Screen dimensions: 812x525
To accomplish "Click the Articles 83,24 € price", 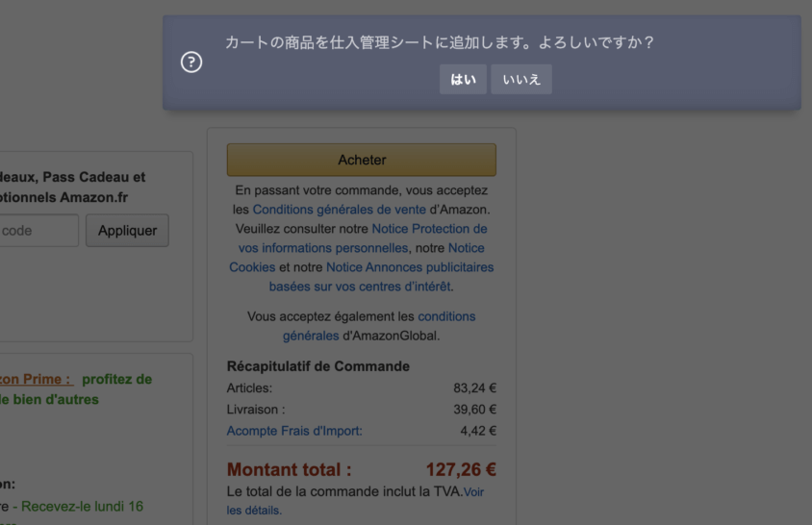I will [475, 387].
